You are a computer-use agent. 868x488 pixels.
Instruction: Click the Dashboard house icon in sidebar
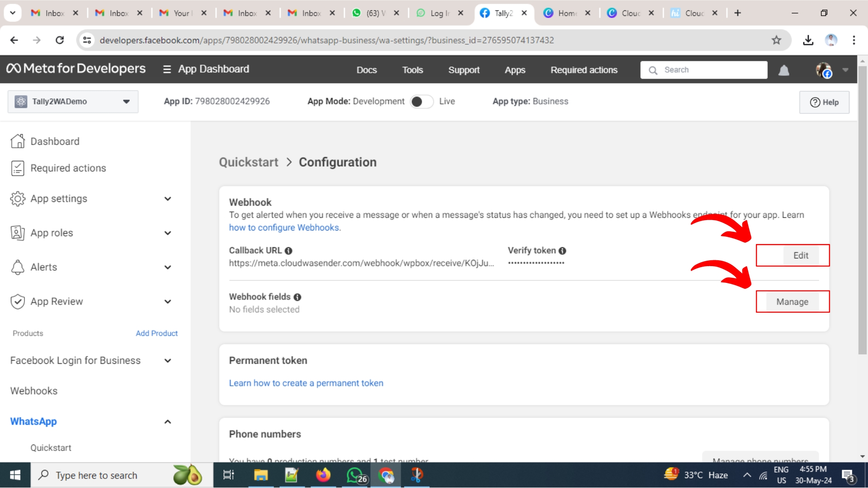coord(18,141)
